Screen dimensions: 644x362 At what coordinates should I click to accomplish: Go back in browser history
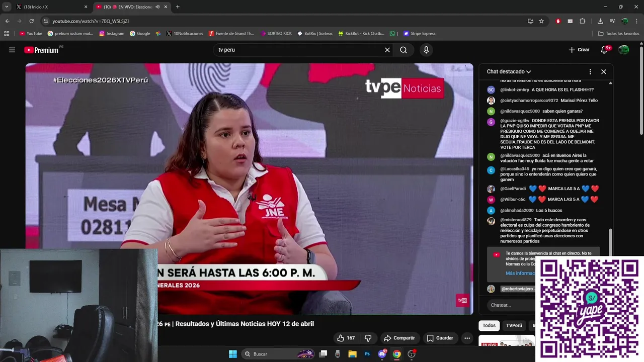[7, 21]
